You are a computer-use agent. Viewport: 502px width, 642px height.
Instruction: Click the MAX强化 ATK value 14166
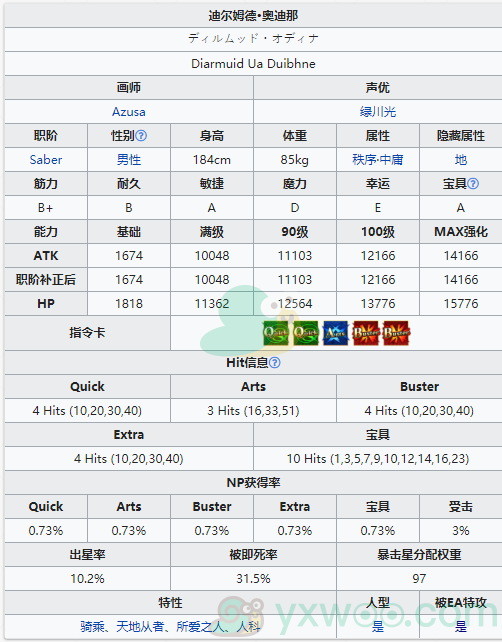(461, 256)
